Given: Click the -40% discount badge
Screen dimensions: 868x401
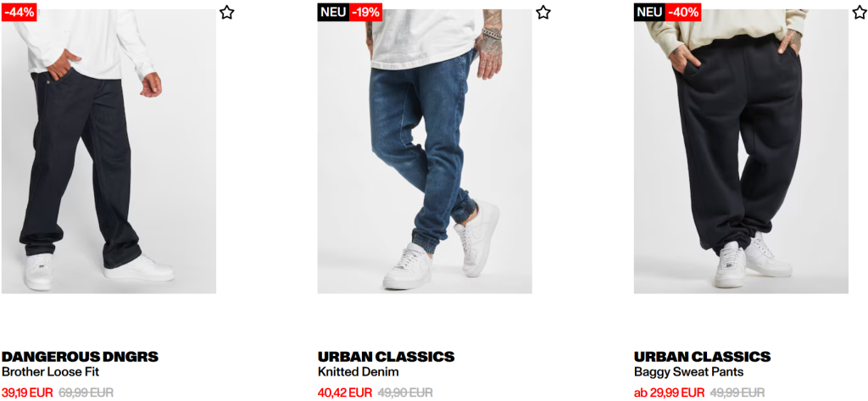Looking at the screenshot, I should coord(683,12).
